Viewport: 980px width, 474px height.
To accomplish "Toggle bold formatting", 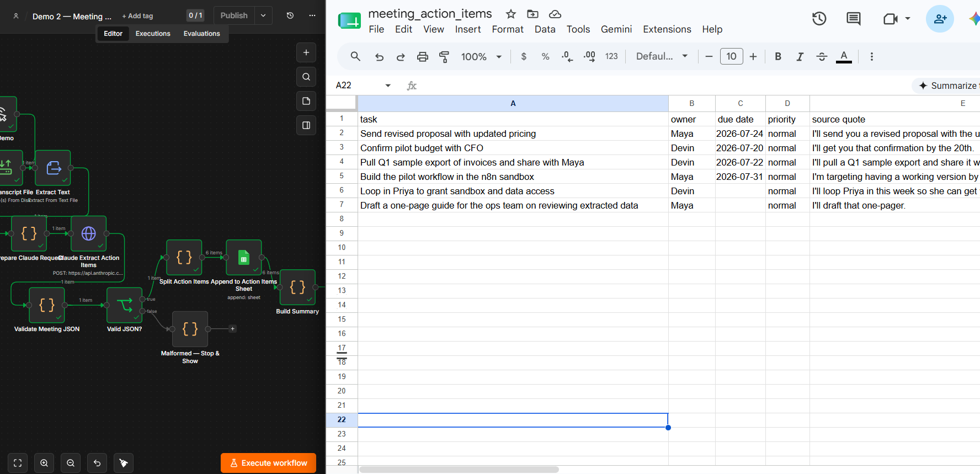I will click(x=778, y=56).
